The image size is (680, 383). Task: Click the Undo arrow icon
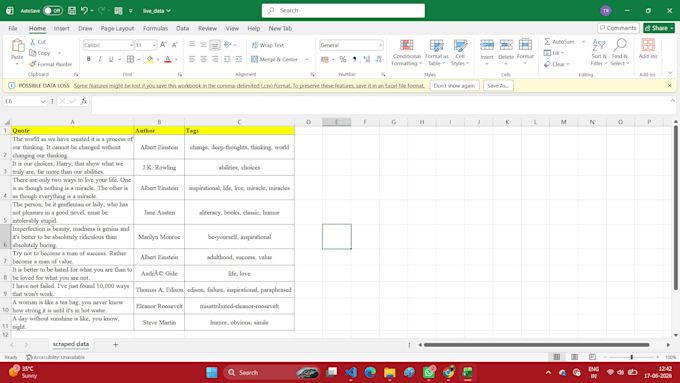tap(84, 10)
